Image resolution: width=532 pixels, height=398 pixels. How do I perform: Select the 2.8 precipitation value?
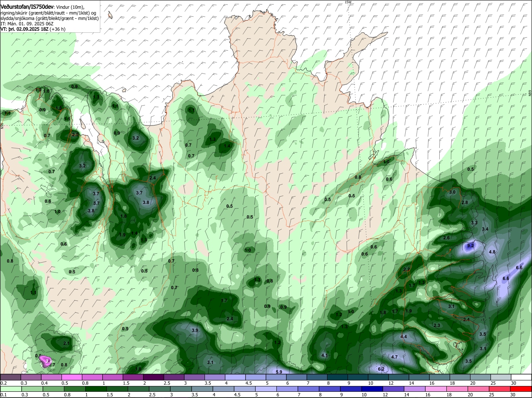click(x=465, y=202)
